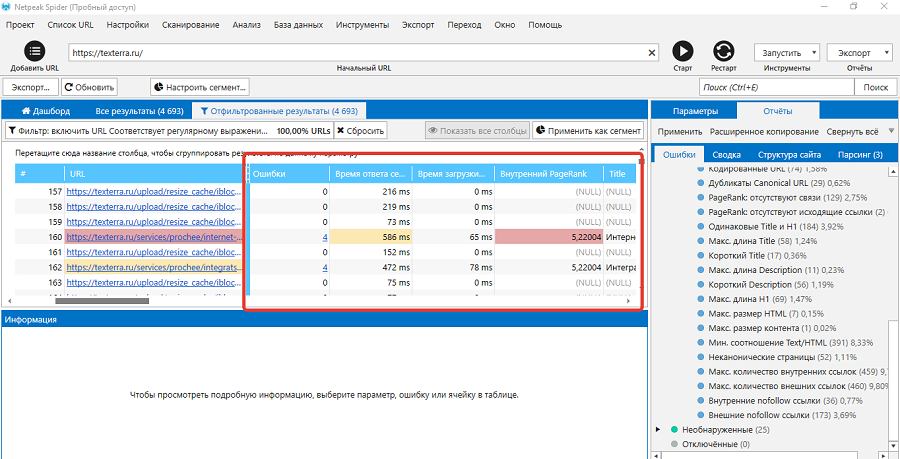This screenshot has width=900, height=459.
Task: Focus the initial URL input field
Action: [x=357, y=53]
